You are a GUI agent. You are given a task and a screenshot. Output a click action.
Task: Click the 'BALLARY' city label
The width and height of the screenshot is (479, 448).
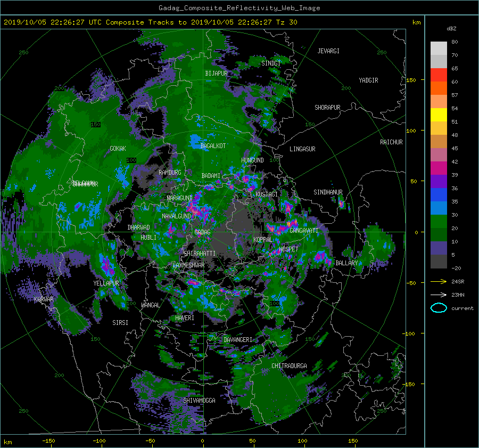tap(346, 263)
